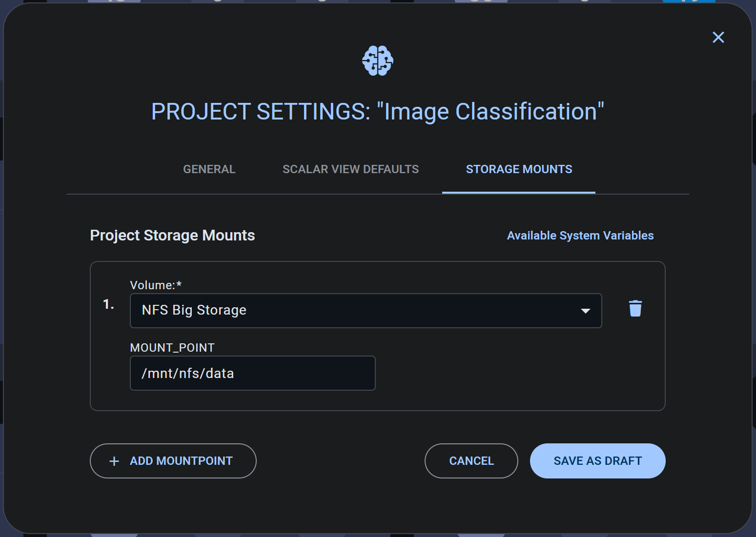Open the Scalar View Defaults tab
The image size is (756, 537).
click(350, 169)
